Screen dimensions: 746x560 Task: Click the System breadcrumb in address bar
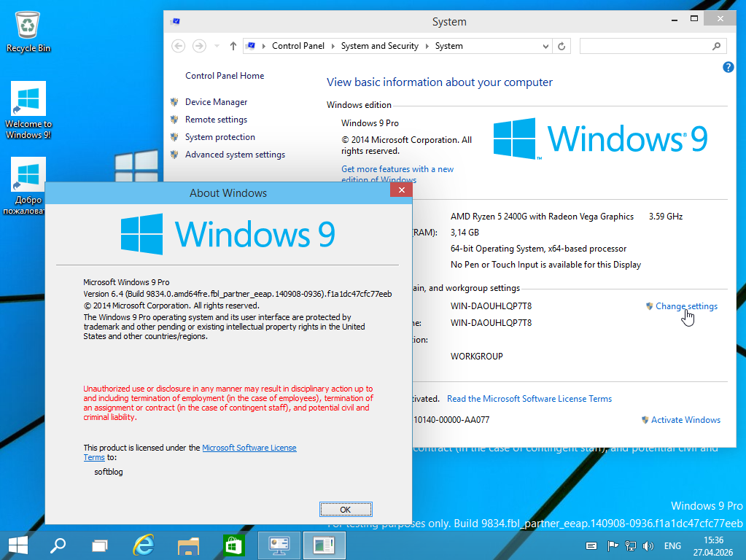pos(448,46)
